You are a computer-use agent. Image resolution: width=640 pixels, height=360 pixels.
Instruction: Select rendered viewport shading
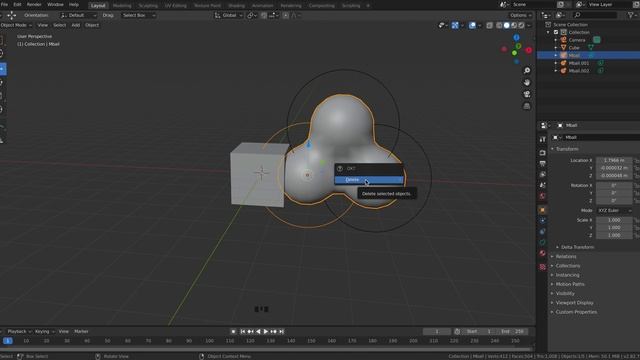click(521, 25)
